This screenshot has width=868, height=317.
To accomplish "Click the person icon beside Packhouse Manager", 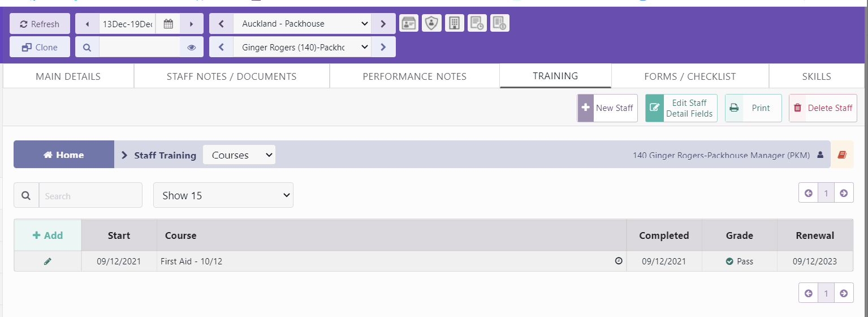I will [821, 155].
